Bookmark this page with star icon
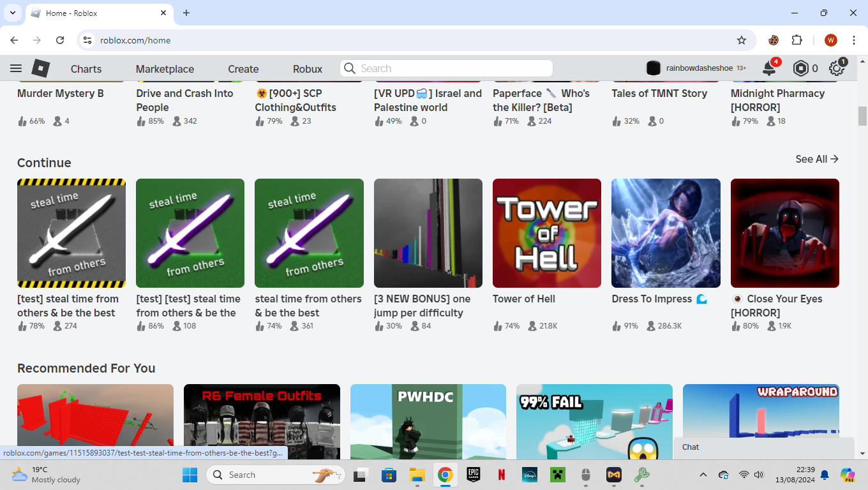The width and height of the screenshot is (868, 490). coord(742,40)
